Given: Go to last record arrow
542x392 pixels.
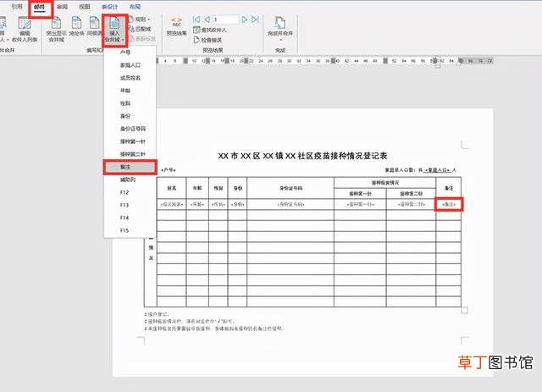Looking at the screenshot, I should tap(255, 19).
